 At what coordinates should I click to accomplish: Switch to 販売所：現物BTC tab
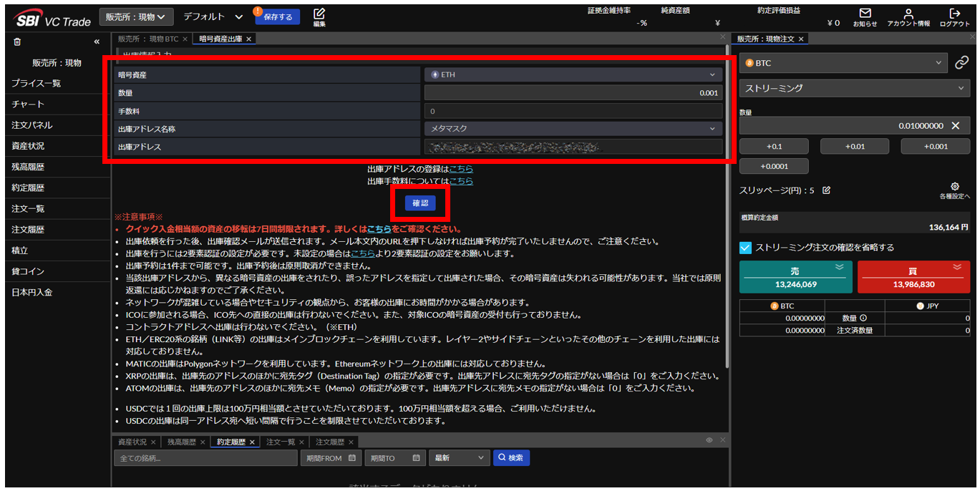pos(148,39)
